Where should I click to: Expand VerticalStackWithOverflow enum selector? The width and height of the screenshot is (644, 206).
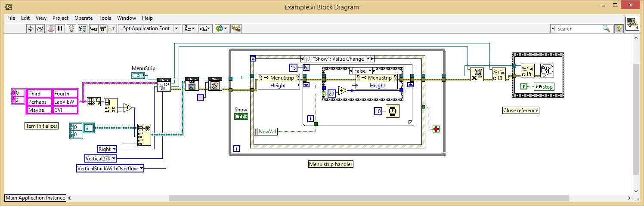pos(110,169)
